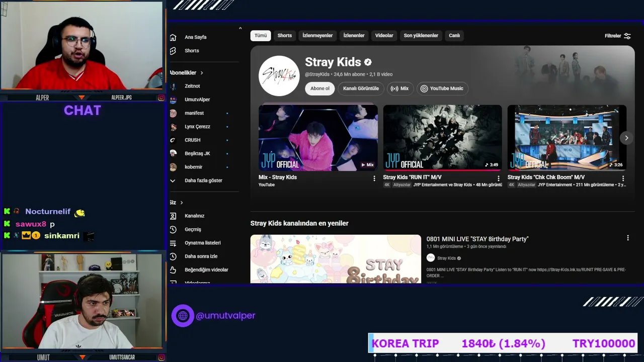Open Kanalınız in the sidebar

194,216
